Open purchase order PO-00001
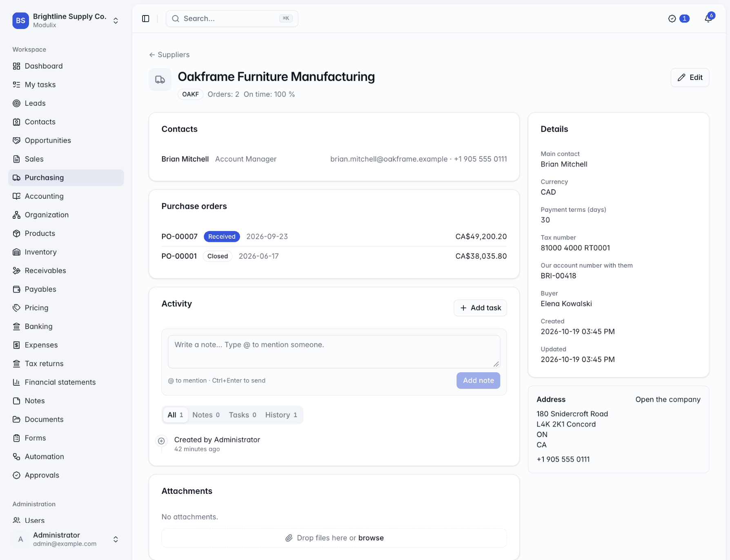Image resolution: width=730 pixels, height=560 pixels. click(x=334, y=256)
